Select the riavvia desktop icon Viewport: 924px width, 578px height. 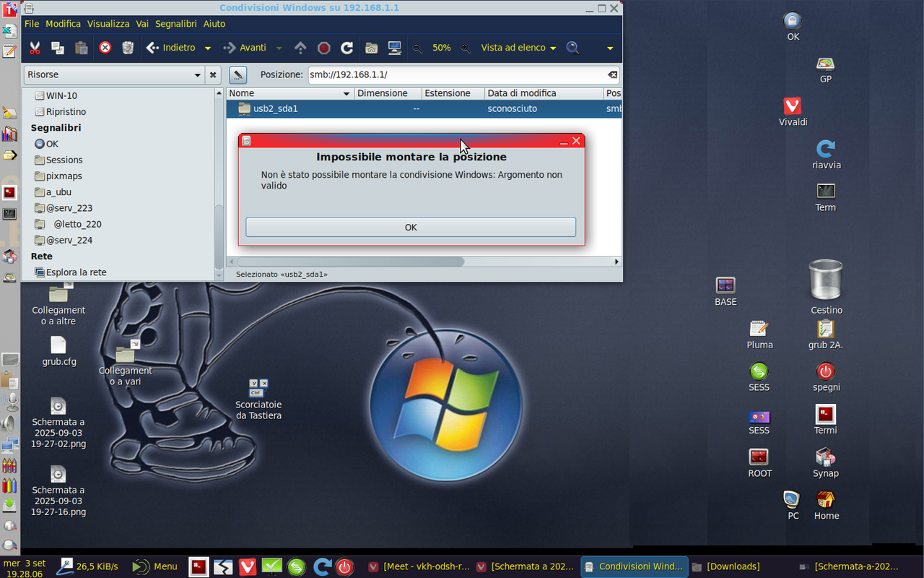[x=826, y=155]
